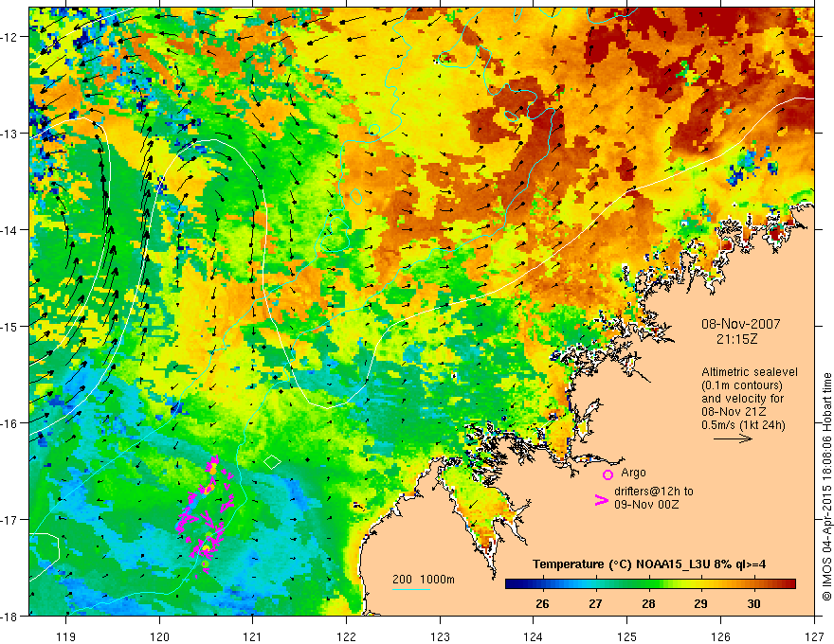
Task: Click the latitude label -18
Action: [10, 616]
